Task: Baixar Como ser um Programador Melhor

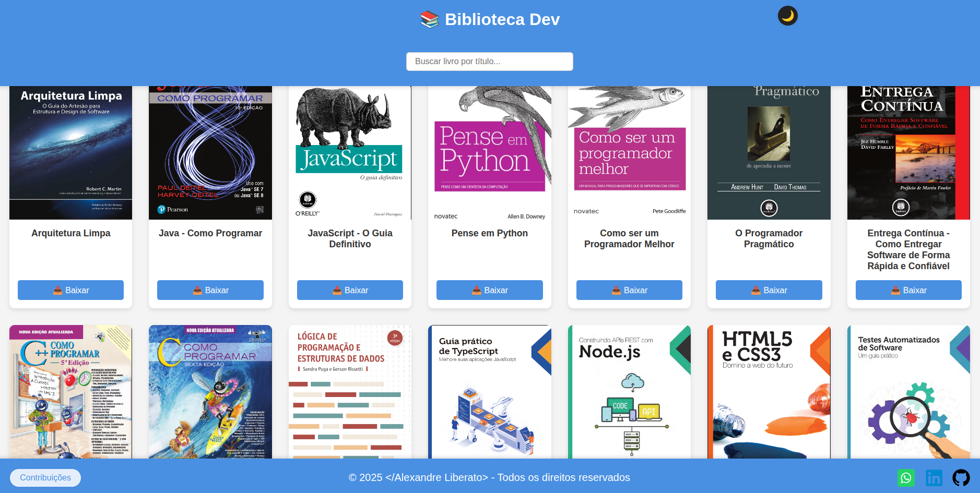Action: click(x=629, y=290)
